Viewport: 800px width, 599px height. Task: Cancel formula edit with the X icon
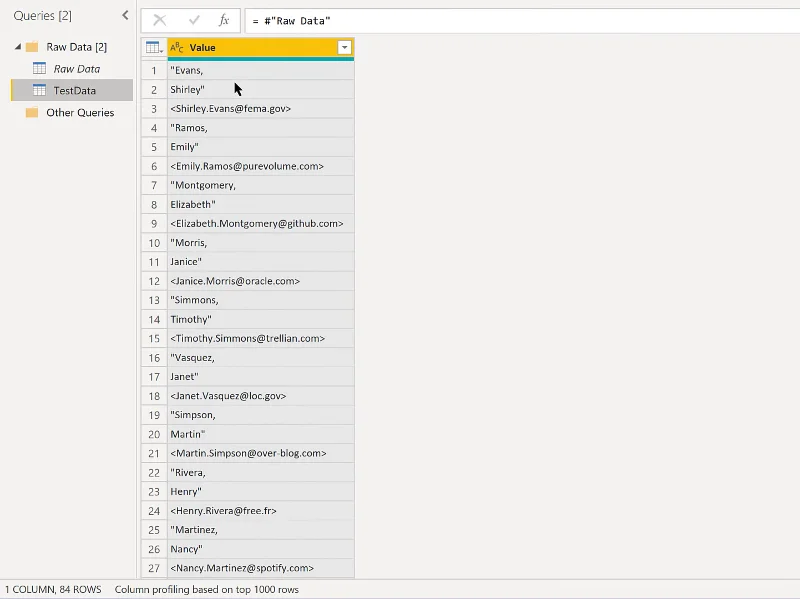160,20
